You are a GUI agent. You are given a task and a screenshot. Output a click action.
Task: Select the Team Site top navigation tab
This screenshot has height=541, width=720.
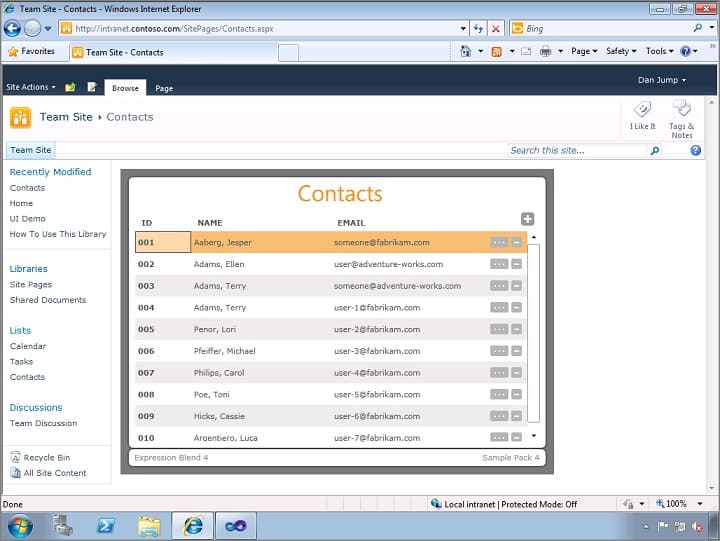pyautogui.click(x=31, y=150)
